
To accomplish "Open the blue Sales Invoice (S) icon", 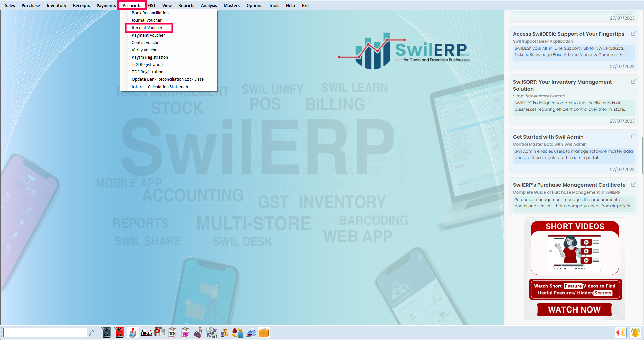I will [106, 332].
